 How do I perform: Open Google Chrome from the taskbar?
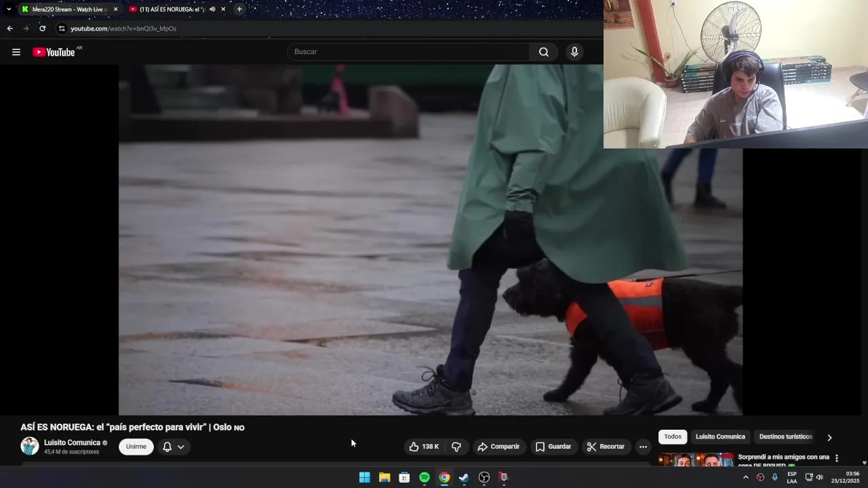pos(444,477)
